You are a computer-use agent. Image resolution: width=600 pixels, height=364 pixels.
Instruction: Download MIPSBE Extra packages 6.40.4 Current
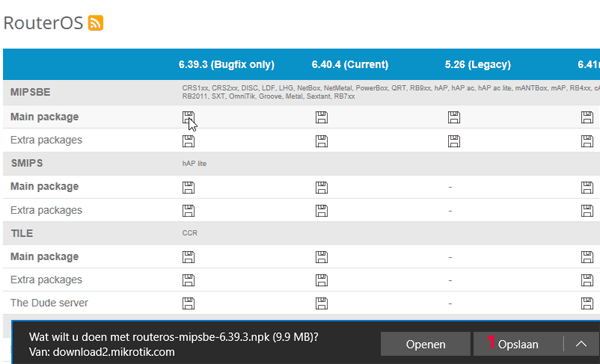321,141
